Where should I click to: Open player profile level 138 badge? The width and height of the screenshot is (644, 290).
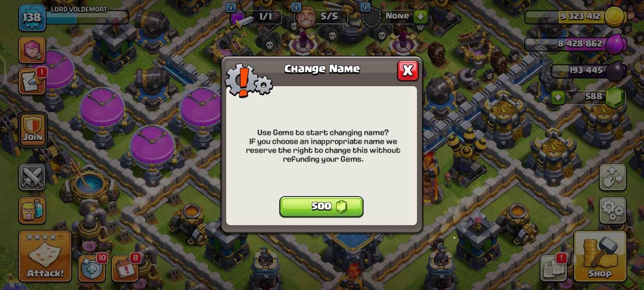click(x=32, y=17)
